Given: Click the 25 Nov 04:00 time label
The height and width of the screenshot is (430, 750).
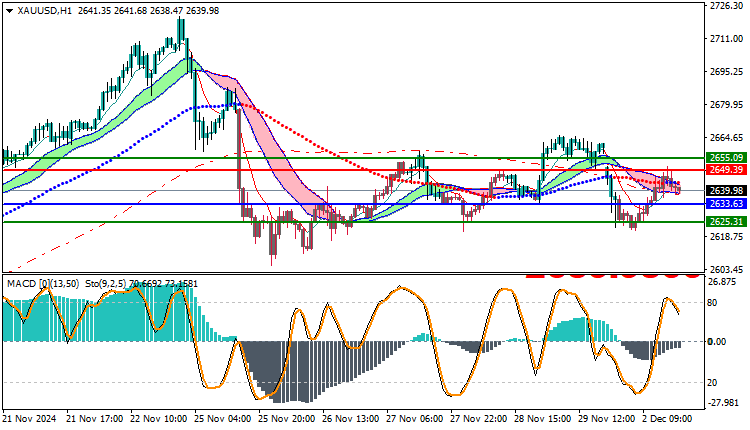Looking at the screenshot, I should (222, 419).
